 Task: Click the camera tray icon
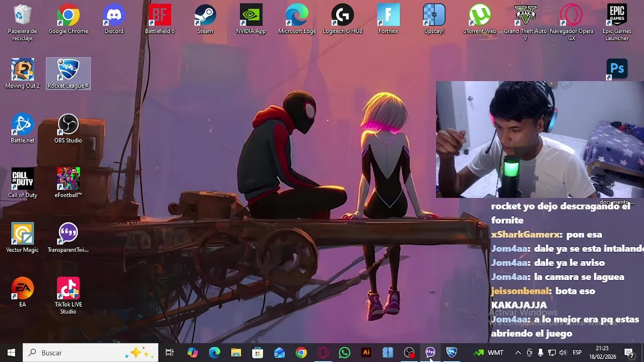coord(529,352)
